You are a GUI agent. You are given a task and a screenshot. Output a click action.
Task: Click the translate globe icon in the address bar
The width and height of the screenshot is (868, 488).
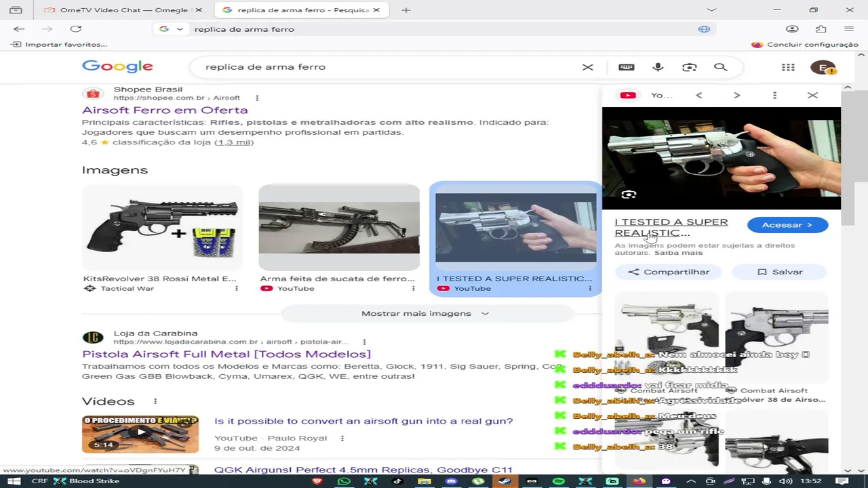point(704,29)
